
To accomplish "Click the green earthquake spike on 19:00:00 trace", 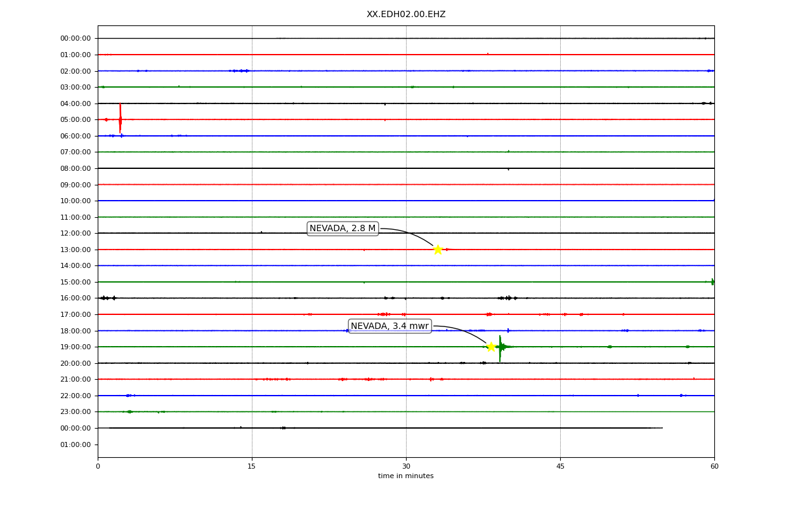I will coord(500,348).
